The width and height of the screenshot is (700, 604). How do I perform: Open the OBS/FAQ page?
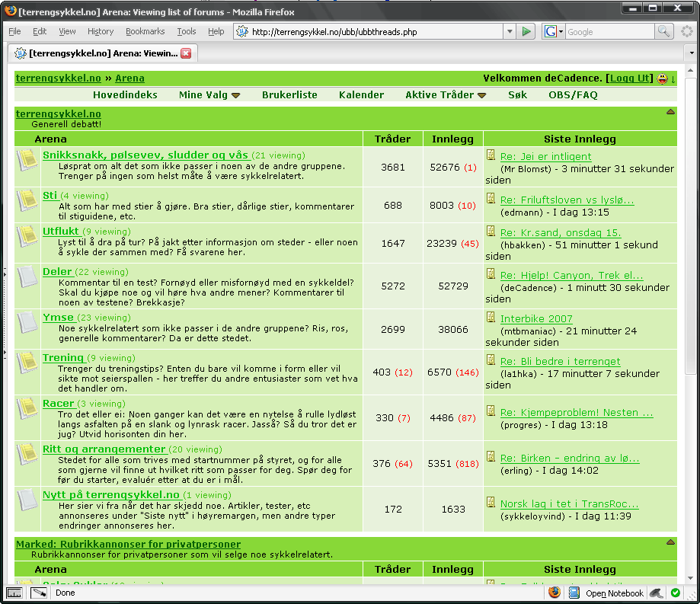tap(573, 95)
